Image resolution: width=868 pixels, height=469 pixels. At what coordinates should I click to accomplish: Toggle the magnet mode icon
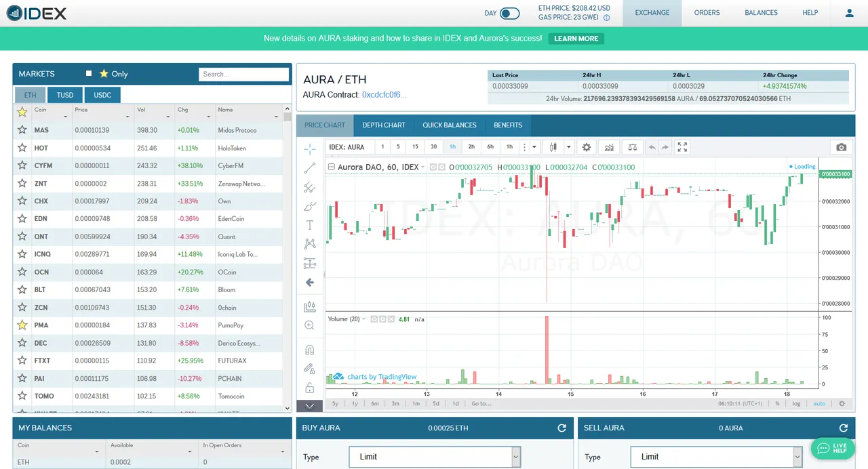310,350
